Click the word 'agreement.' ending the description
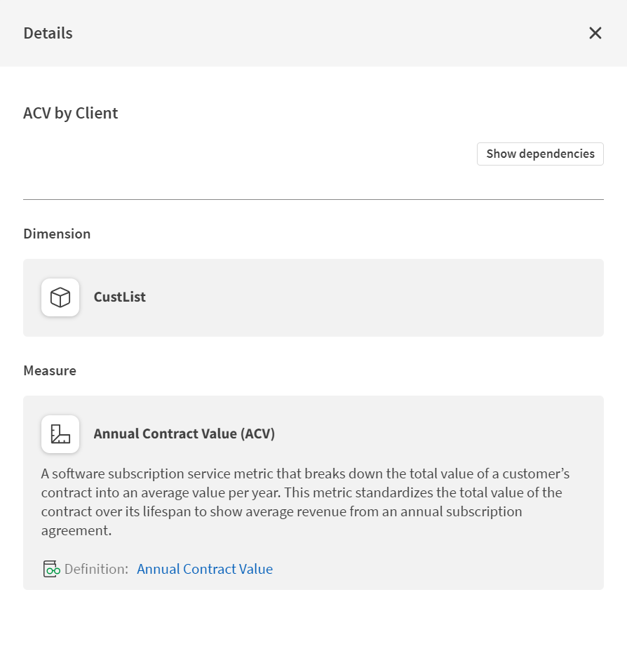This screenshot has width=627, height=672. click(x=76, y=530)
